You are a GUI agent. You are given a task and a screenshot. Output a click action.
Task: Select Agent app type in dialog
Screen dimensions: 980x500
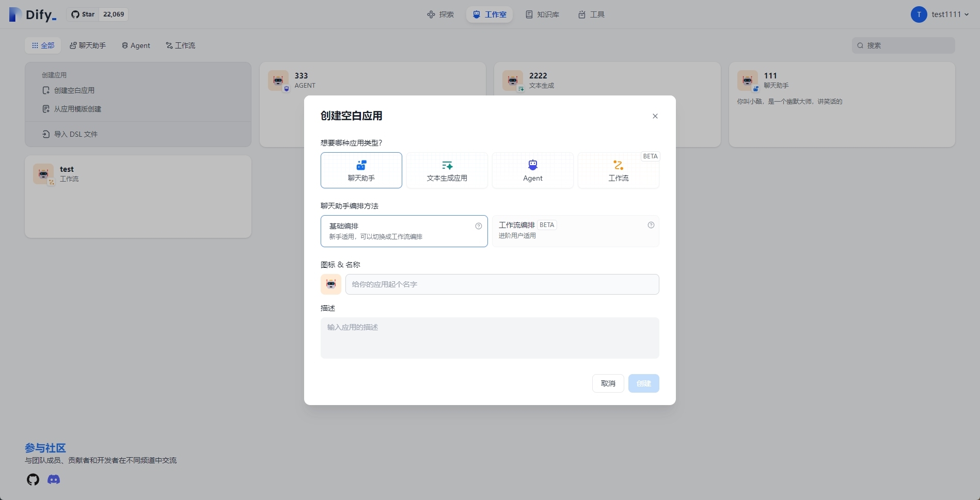click(533, 170)
